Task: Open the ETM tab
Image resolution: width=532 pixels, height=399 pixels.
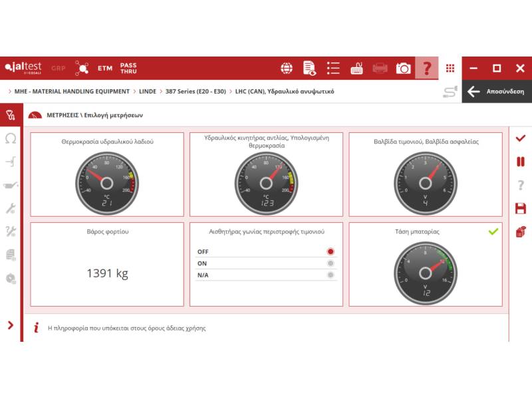Action: [x=105, y=68]
